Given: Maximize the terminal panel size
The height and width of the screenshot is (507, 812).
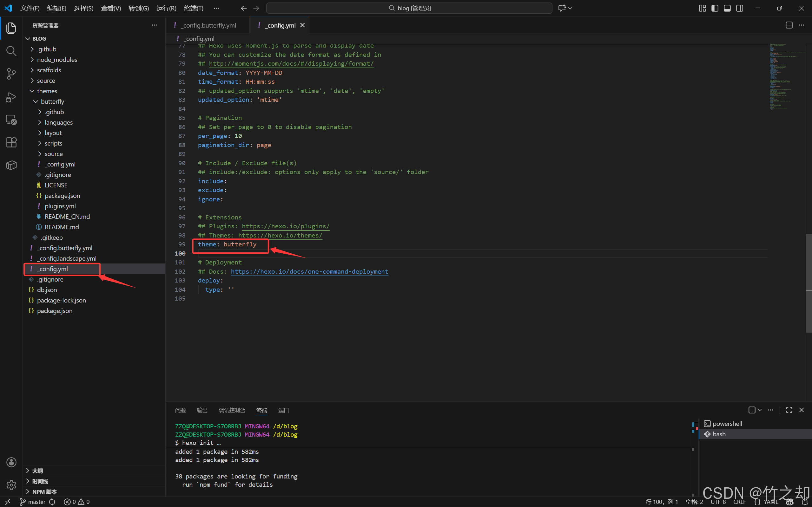Looking at the screenshot, I should tap(789, 410).
